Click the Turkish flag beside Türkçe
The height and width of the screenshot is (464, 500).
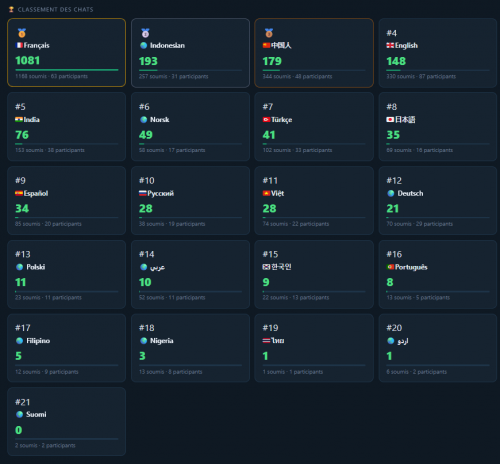[266, 119]
